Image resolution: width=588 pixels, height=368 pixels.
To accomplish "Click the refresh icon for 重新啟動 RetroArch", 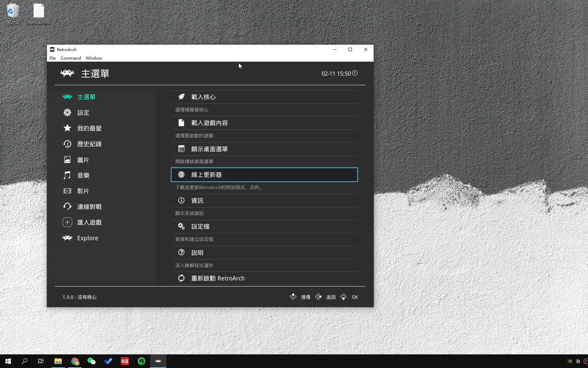I will coord(181,278).
